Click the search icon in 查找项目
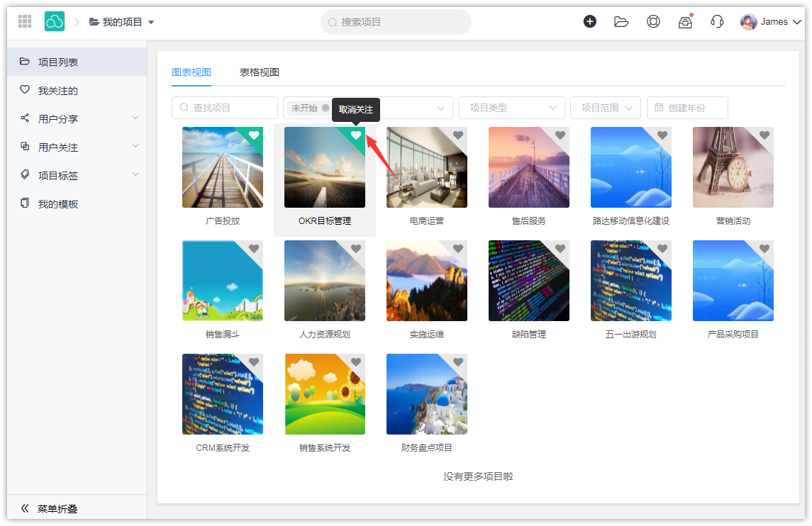Screen dimensions: 812x526 point(184,108)
